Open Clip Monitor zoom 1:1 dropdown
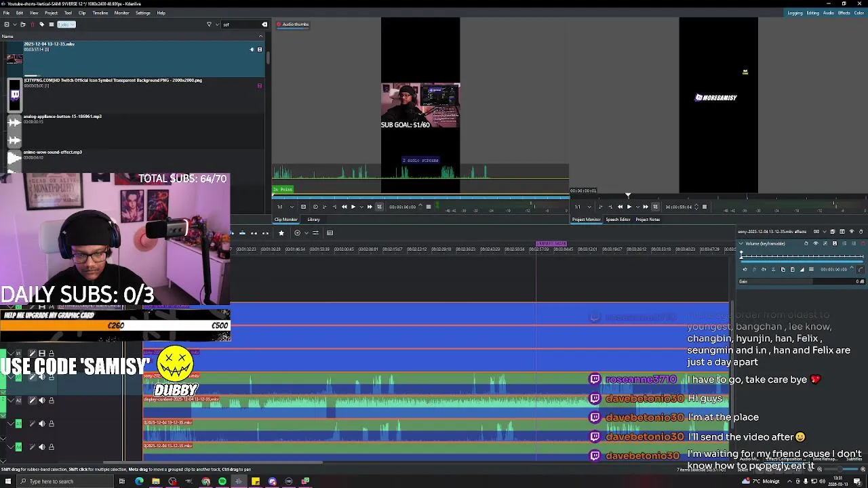The width and height of the screenshot is (868, 488). [285, 207]
